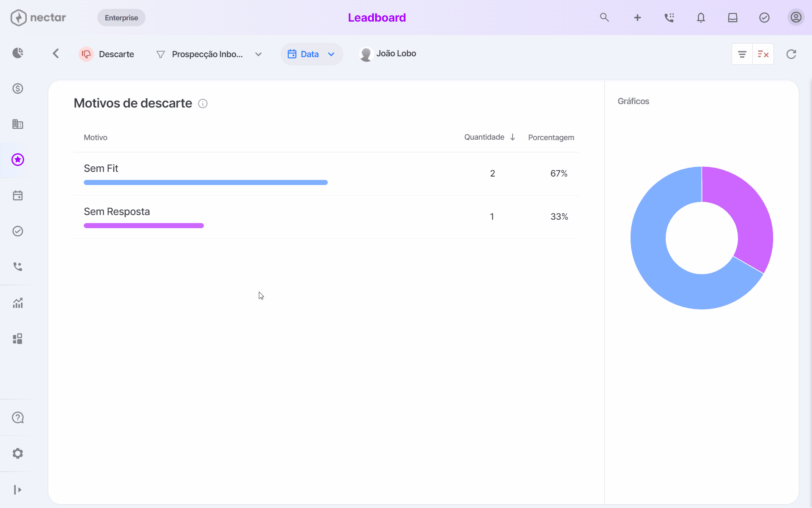Click the Sem Fit row label
This screenshot has width=812, height=508.
click(101, 168)
